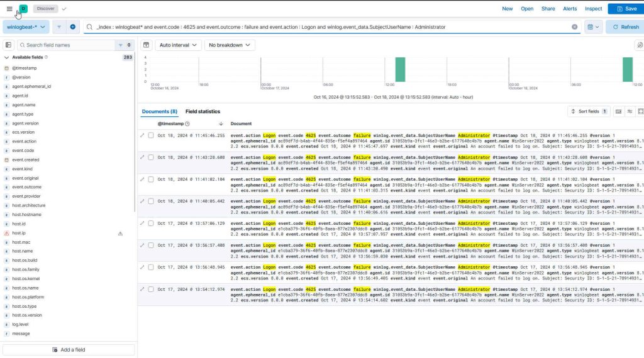The width and height of the screenshot is (644, 358).
Task: Click the Discover breadcrumb badge
Action: coord(45,9)
